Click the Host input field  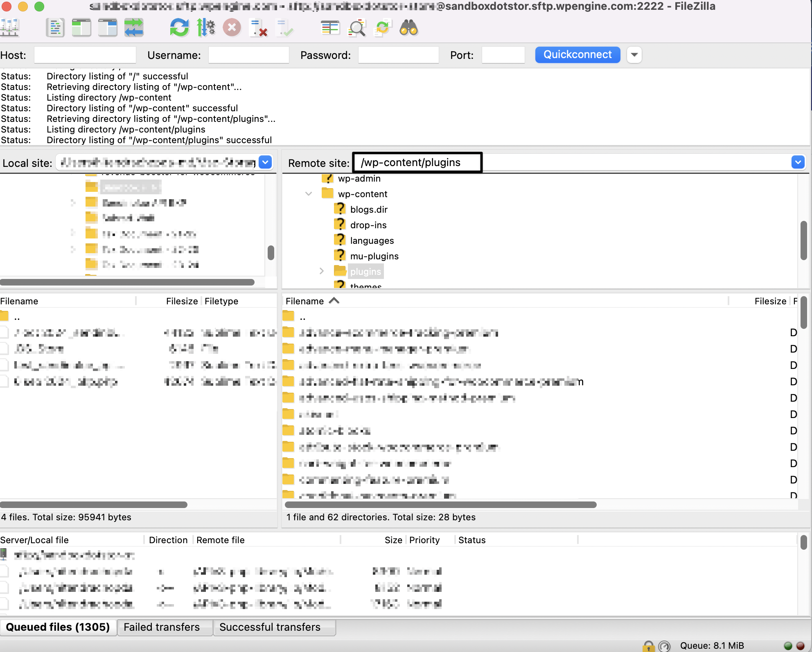click(85, 55)
